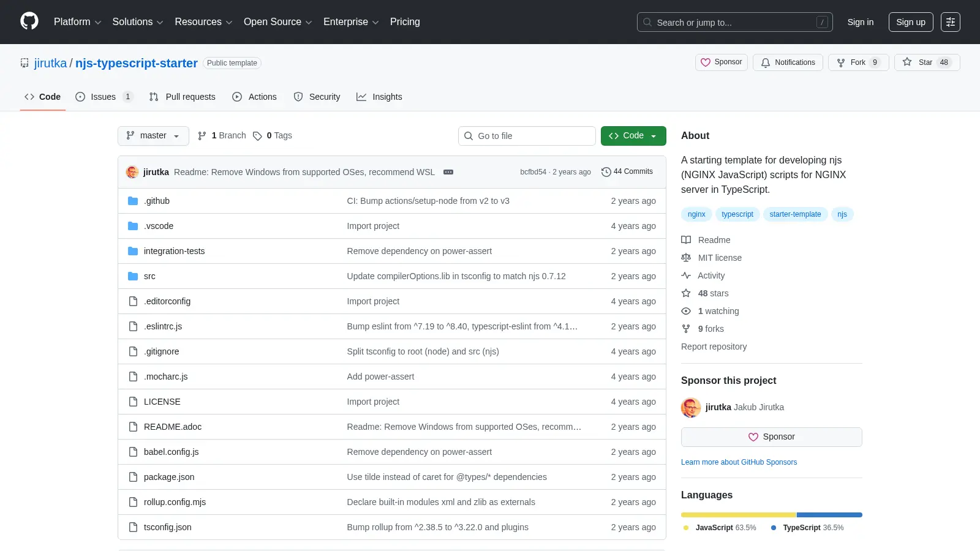Switch to the Pull requests tab
The width and height of the screenshot is (980, 551).
pos(183,97)
